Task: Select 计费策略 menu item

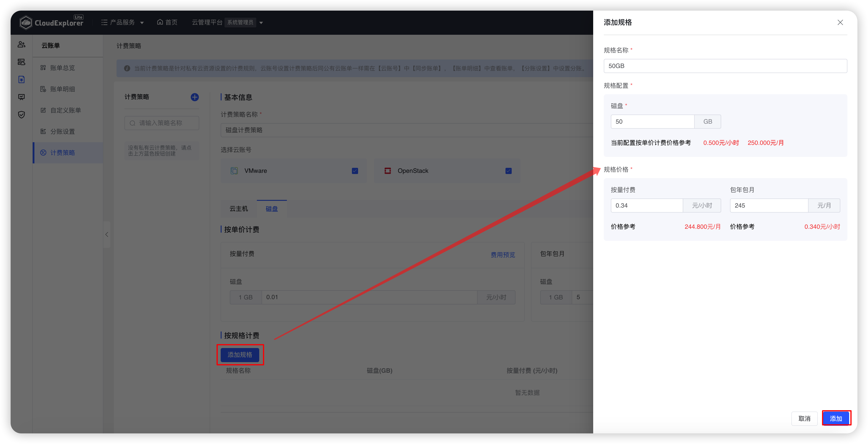Action: coord(68,153)
